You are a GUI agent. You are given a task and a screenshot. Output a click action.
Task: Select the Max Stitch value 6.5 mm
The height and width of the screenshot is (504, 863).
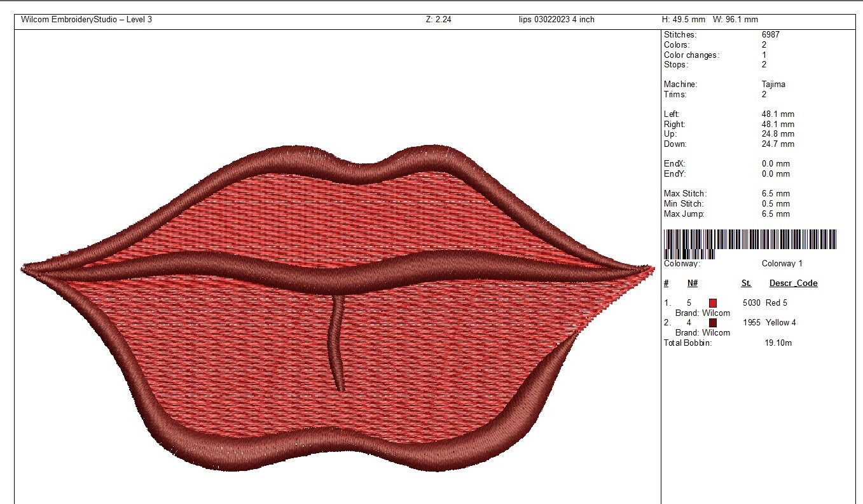coord(777,193)
